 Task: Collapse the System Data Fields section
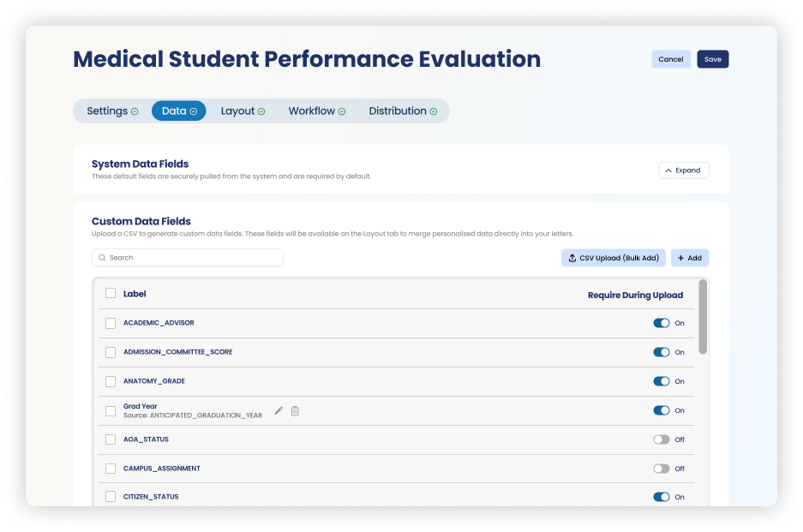click(683, 170)
